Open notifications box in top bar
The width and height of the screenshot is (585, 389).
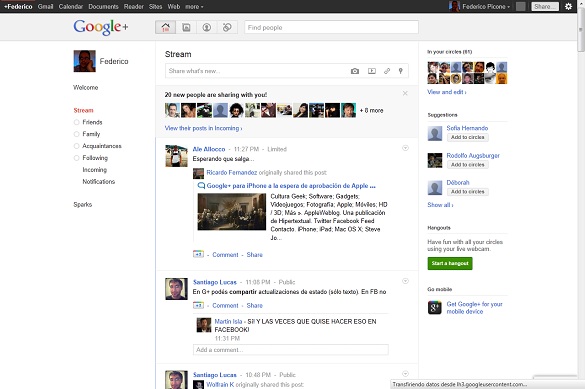[521, 6]
